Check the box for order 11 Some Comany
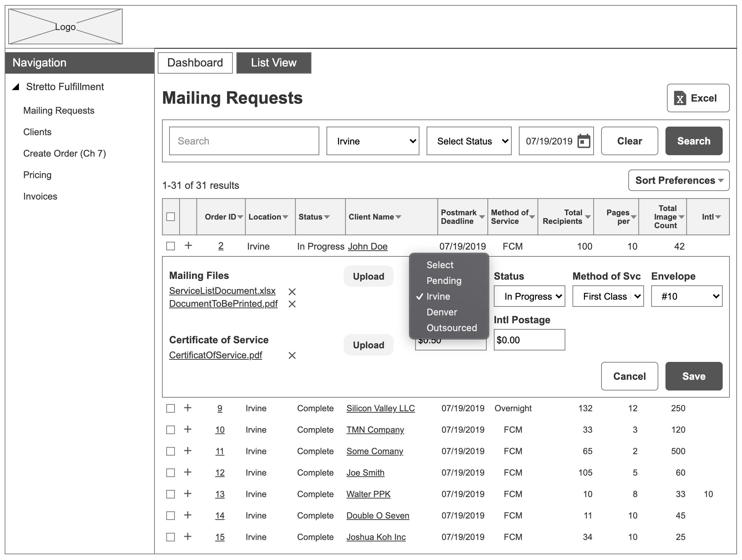The width and height of the screenshot is (742, 560). click(171, 451)
